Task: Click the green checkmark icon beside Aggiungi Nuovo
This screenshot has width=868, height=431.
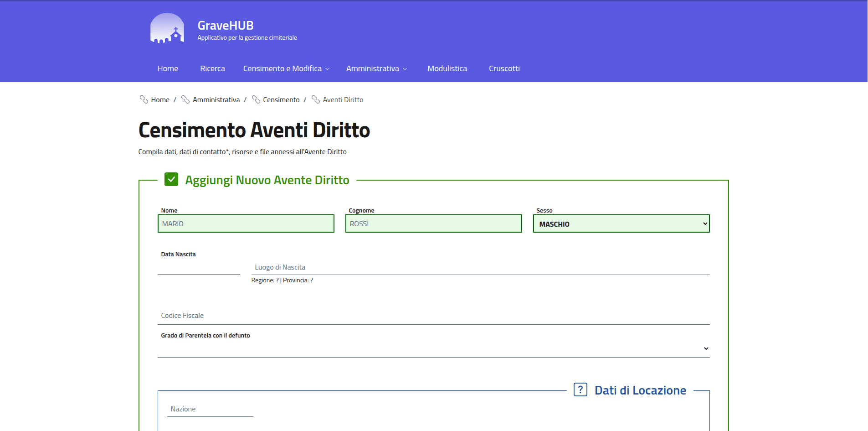Action: (171, 180)
